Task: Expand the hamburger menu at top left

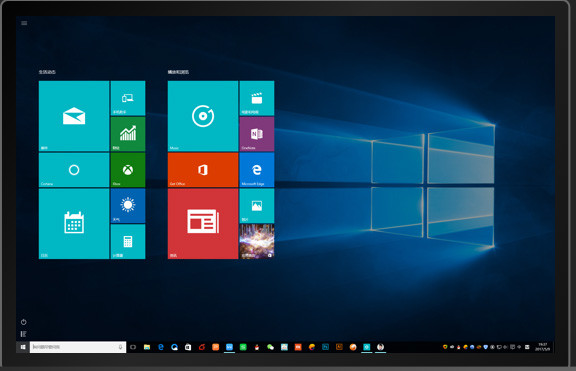Action: click(24, 23)
